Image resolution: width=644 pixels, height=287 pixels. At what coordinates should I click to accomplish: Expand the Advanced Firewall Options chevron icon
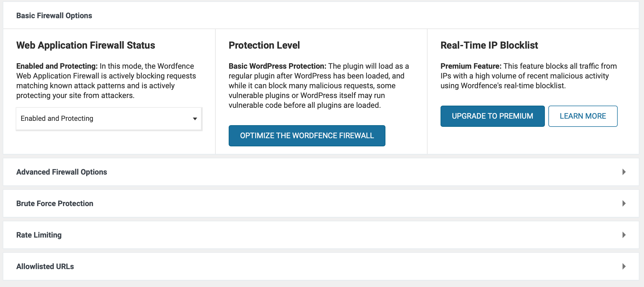tap(624, 172)
